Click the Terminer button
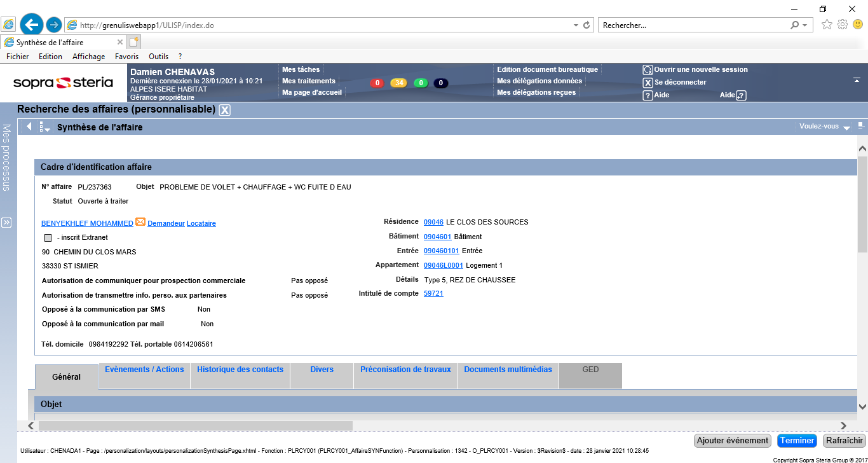The image size is (868, 463). tap(797, 441)
